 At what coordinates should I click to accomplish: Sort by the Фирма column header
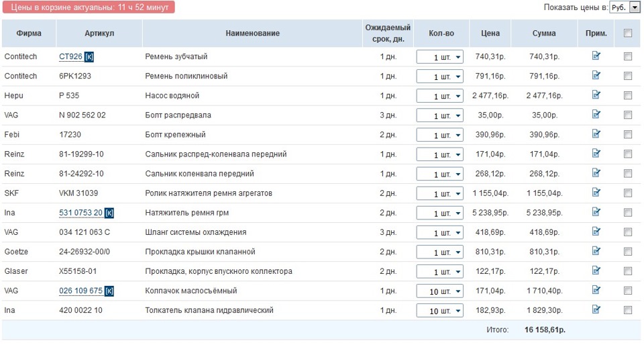pos(29,34)
